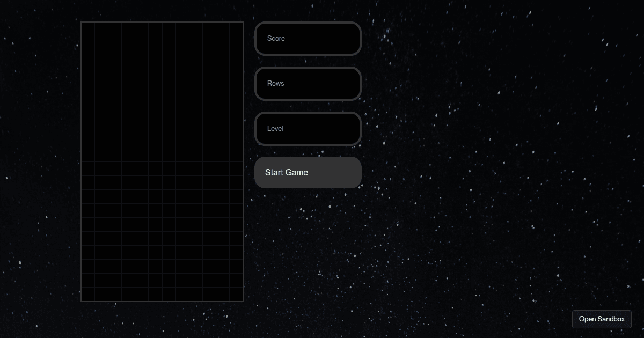This screenshot has width=644, height=338.
Task: Click the Start Game button
Action: click(x=308, y=172)
